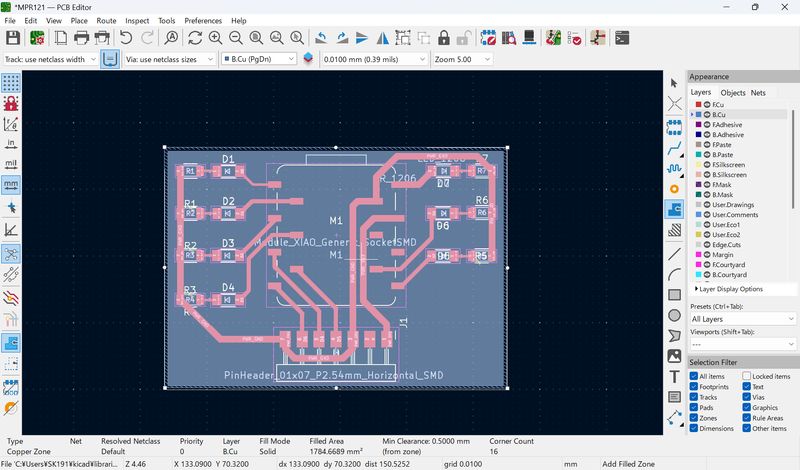Toggle the Locked items checkbox

[x=746, y=376]
